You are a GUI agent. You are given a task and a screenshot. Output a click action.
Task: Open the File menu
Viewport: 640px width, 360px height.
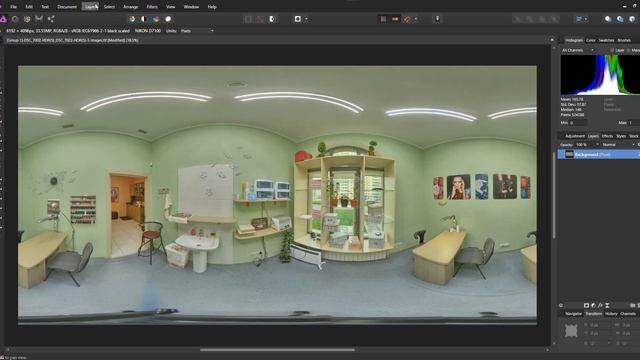coord(13,7)
